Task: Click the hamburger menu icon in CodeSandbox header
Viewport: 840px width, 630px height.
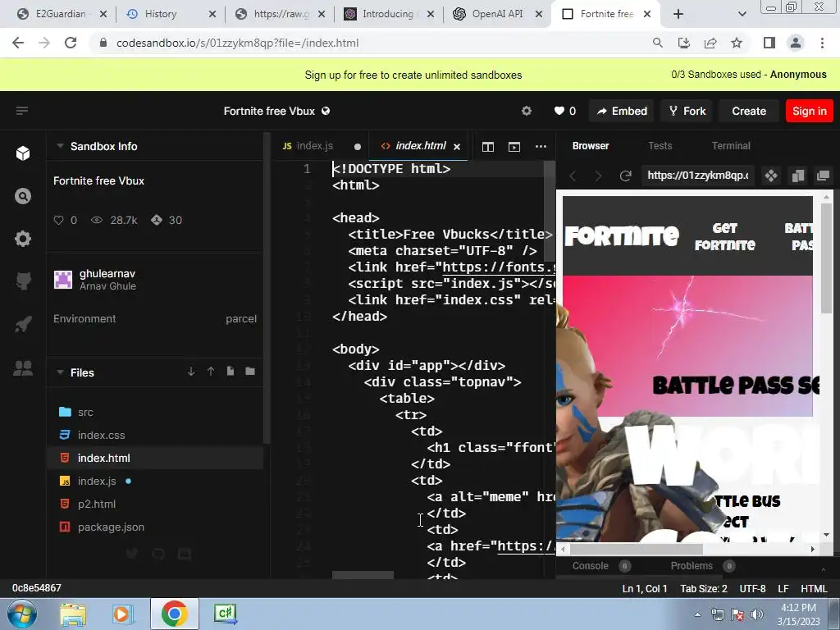Action: point(22,111)
